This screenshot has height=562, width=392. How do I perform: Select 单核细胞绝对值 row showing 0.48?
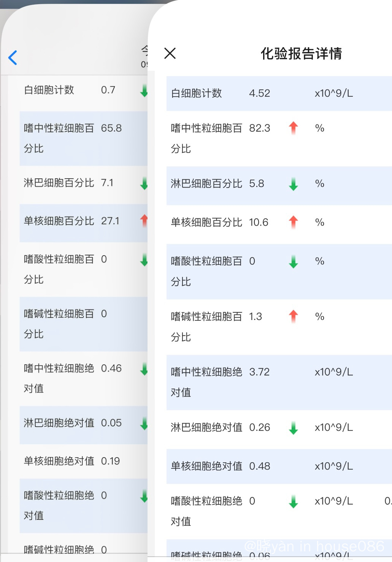click(x=279, y=466)
